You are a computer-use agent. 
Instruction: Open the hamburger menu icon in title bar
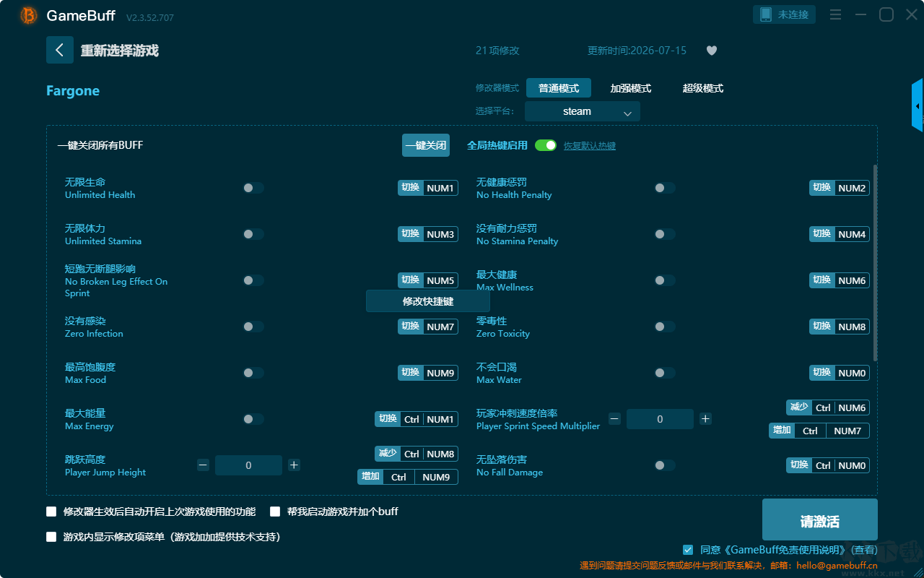(x=835, y=14)
